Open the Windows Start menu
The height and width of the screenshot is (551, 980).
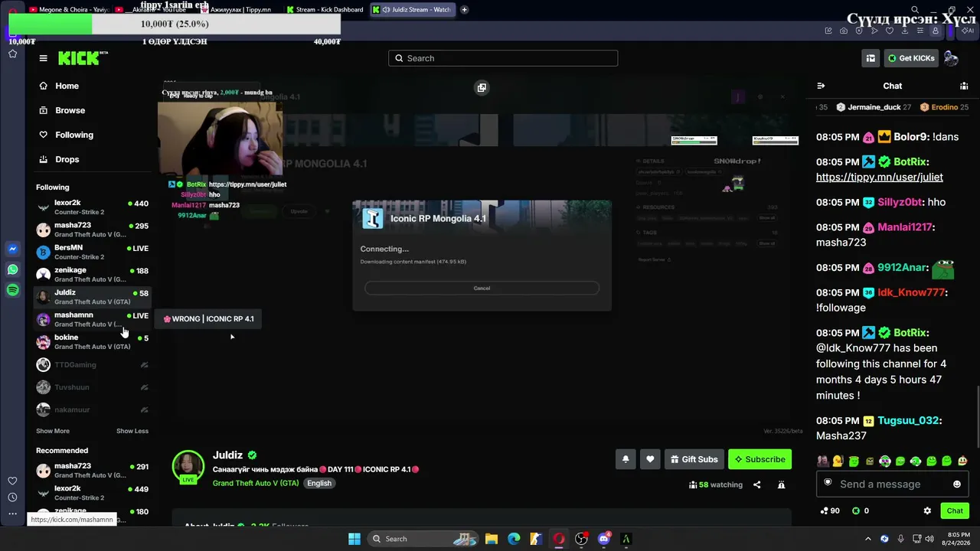354,539
